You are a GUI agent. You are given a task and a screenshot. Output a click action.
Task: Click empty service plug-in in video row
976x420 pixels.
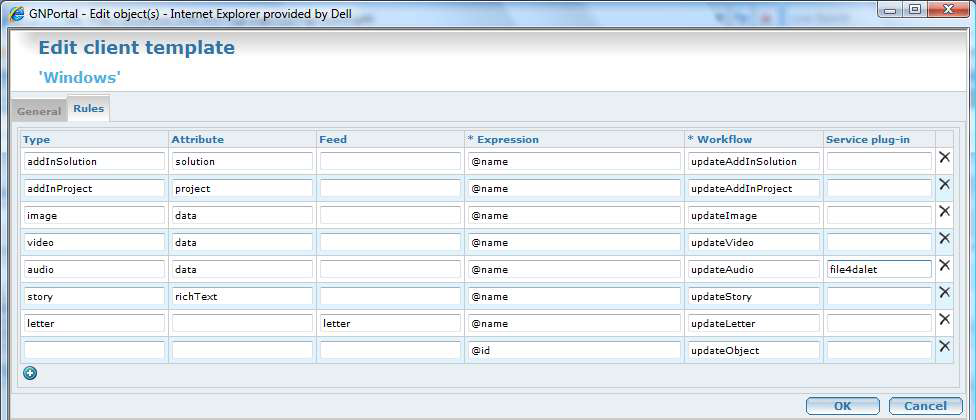tap(879, 242)
